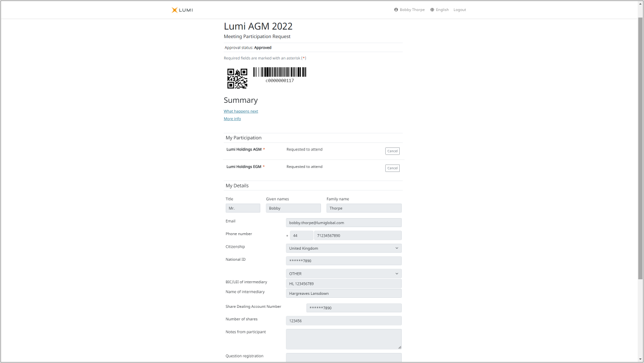Screen dimensions: 644x363
Task: Click the Meeting Participation Request subtitle
Action: point(257,37)
